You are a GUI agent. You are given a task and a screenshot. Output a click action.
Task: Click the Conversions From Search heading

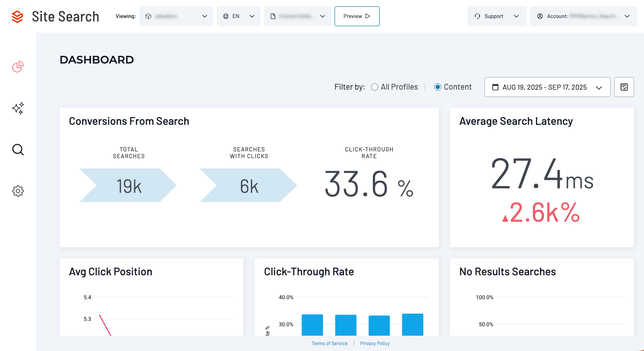tap(129, 121)
